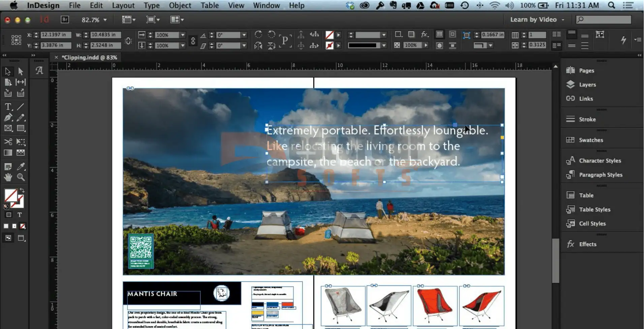The width and height of the screenshot is (644, 329).
Task: Click the Quick Apply lightning icon
Action: tap(623, 40)
